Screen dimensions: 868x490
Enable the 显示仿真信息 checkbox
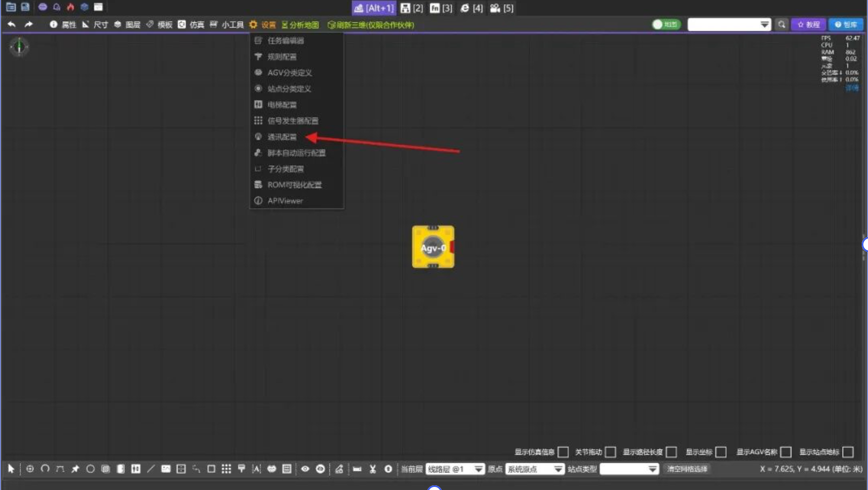[x=563, y=452]
